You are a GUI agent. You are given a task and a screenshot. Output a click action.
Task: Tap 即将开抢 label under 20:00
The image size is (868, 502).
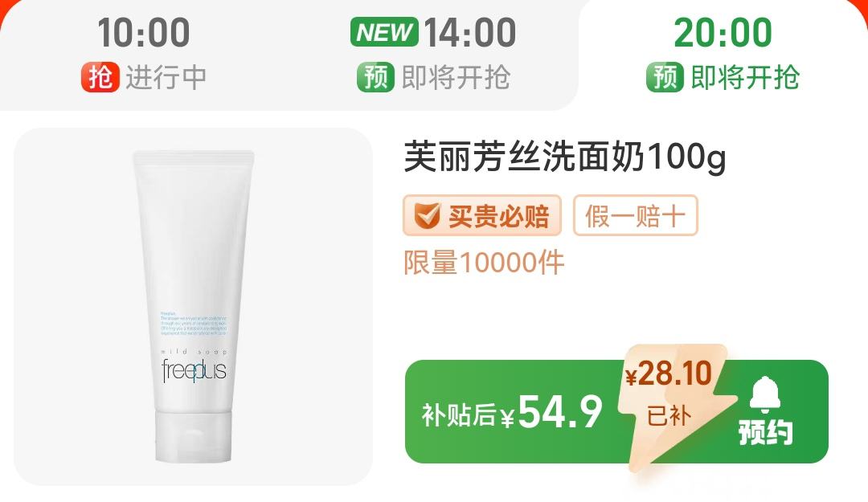point(745,77)
